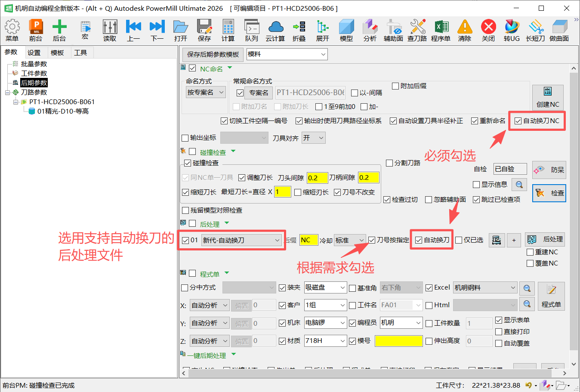This screenshot has width=580, height=392.
Task: Click the 做曲面 toolbar icon
Action: point(559,30)
